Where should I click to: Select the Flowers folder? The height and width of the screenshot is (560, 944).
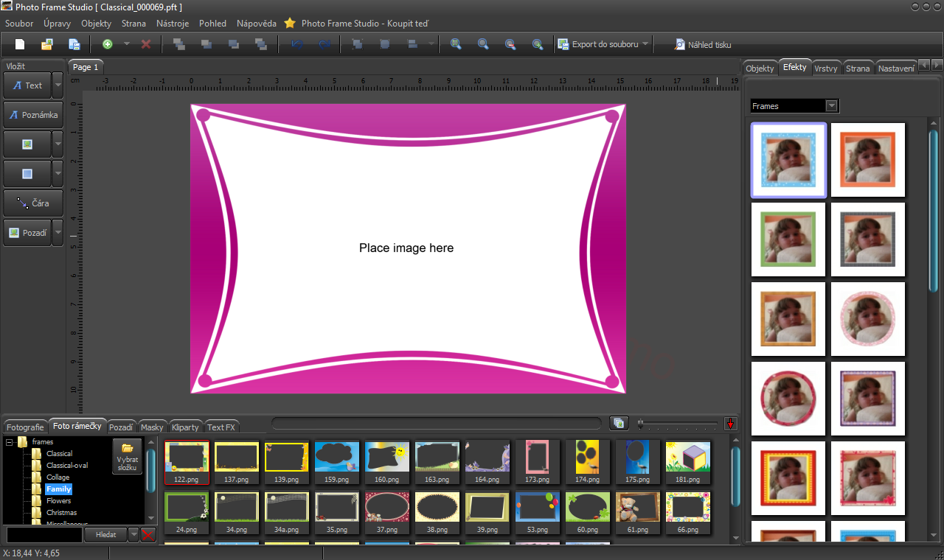click(59, 501)
